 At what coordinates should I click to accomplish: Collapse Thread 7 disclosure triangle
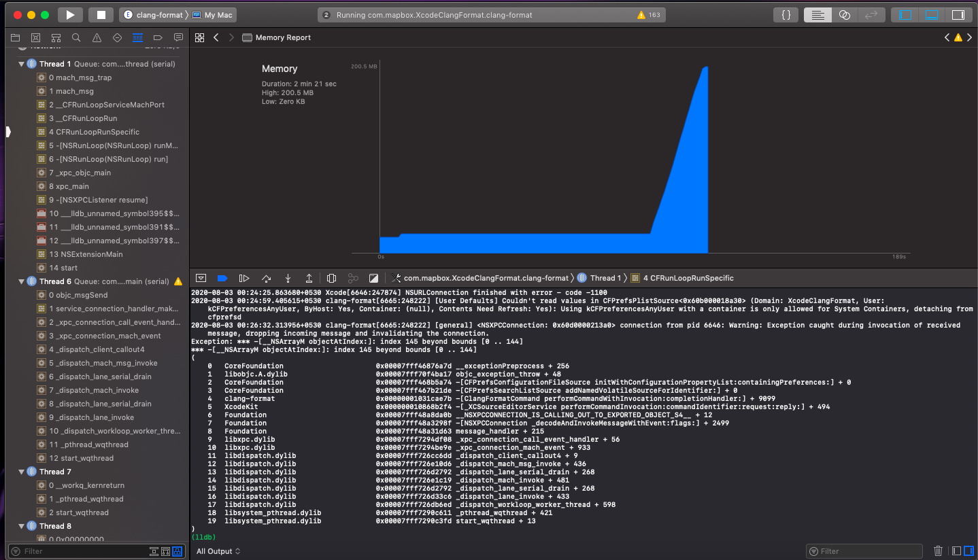point(22,472)
